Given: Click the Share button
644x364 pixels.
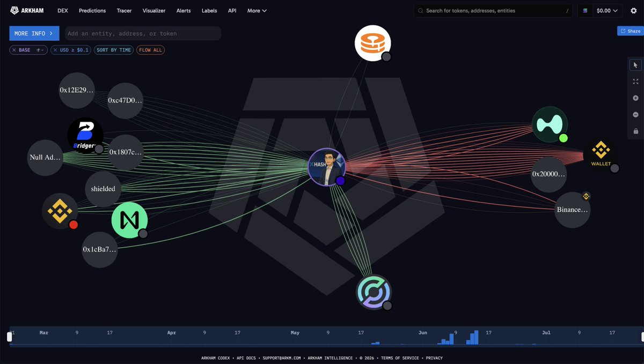Looking at the screenshot, I should pyautogui.click(x=631, y=31).
